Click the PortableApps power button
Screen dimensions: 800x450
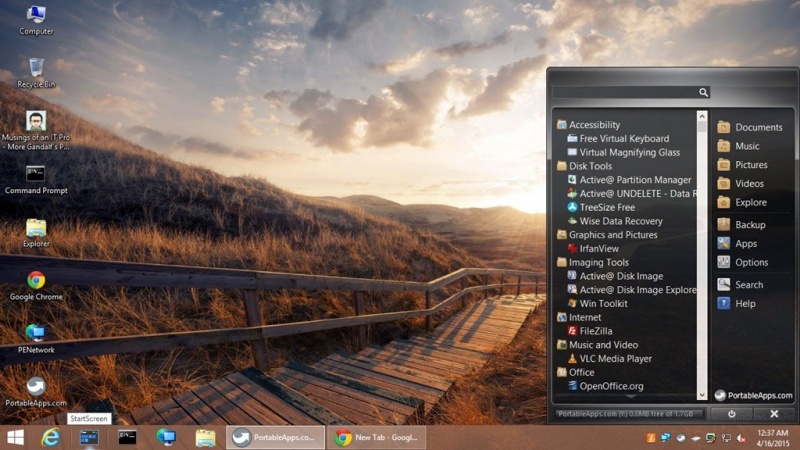point(732,413)
